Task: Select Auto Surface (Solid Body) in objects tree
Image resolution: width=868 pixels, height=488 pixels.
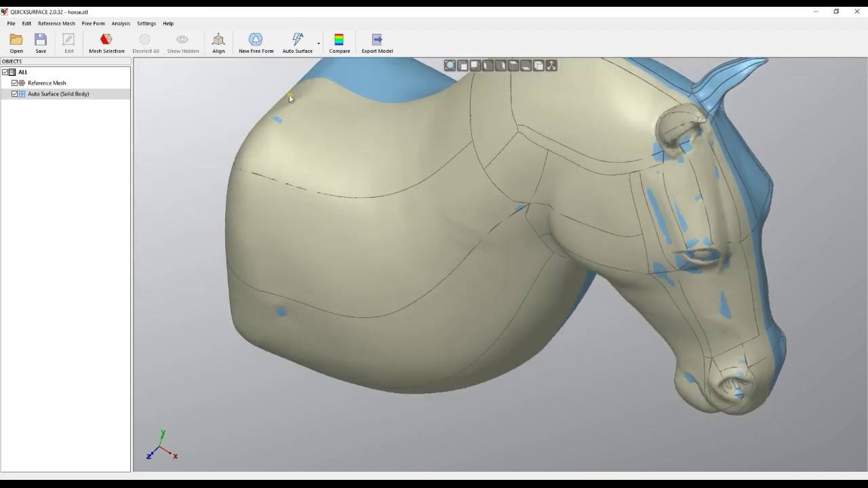Action: [58, 94]
